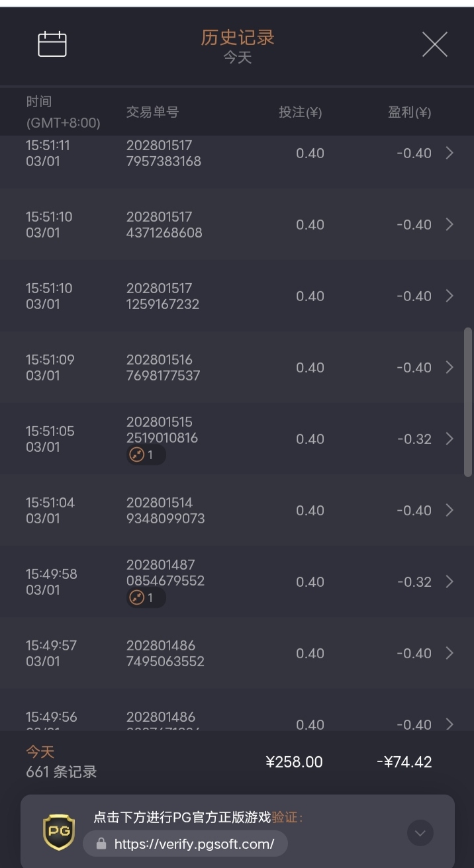Expand details for record 7957383168
Image resolution: width=474 pixels, height=868 pixels.
tap(450, 153)
